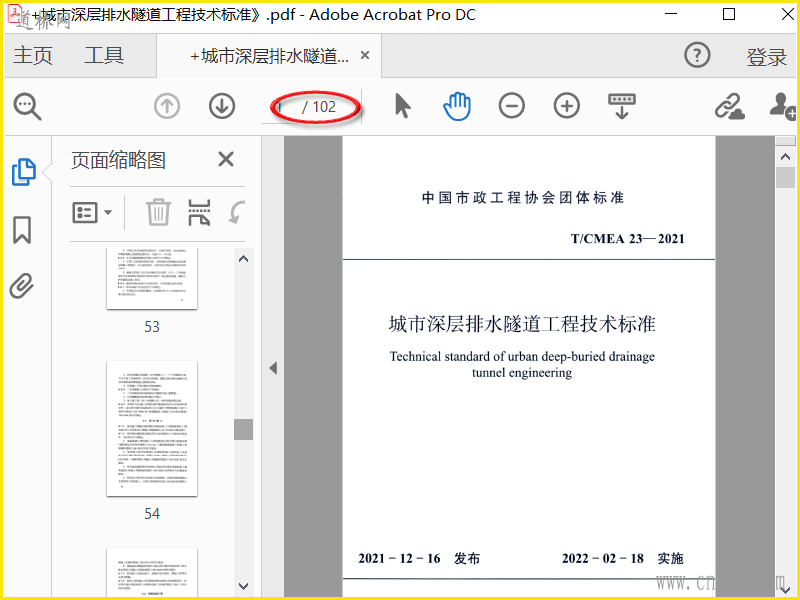Image resolution: width=800 pixels, height=600 pixels.
Task: Go to next page arrow
Action: pyautogui.click(x=222, y=107)
